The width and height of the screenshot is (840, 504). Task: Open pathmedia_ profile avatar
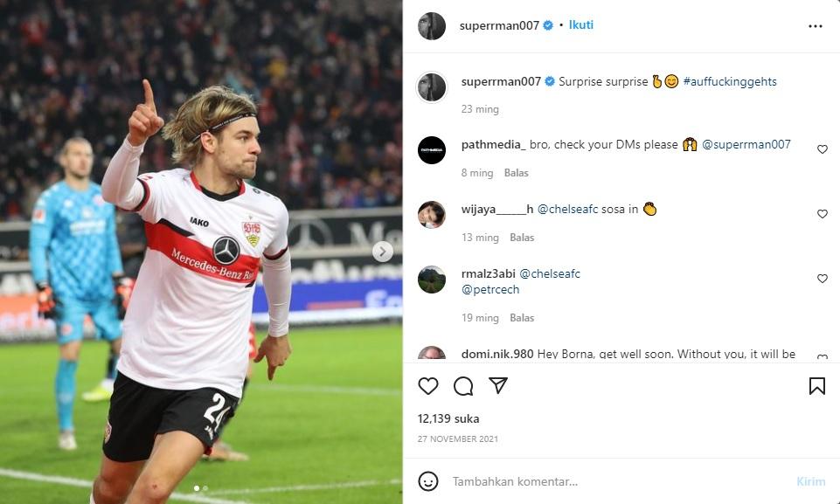pos(432,150)
